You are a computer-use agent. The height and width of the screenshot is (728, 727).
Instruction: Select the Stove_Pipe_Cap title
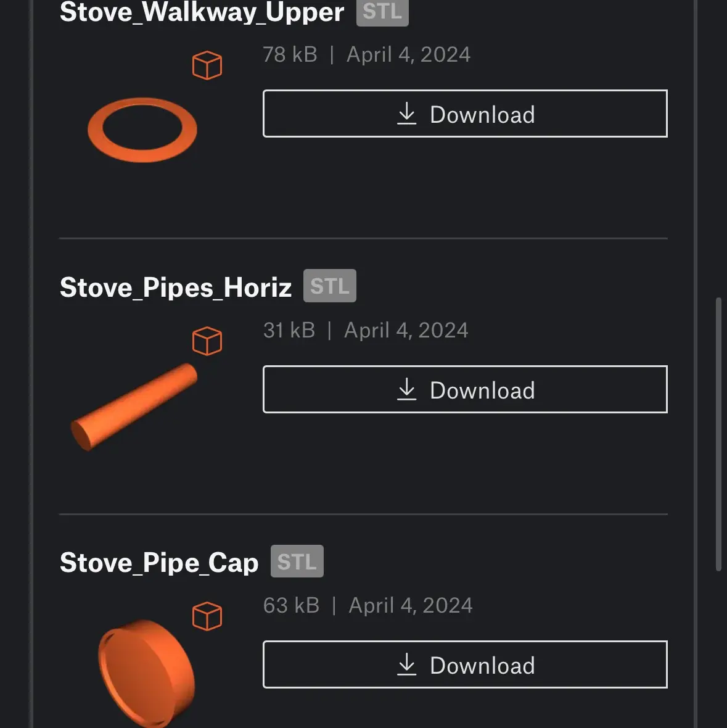159,562
